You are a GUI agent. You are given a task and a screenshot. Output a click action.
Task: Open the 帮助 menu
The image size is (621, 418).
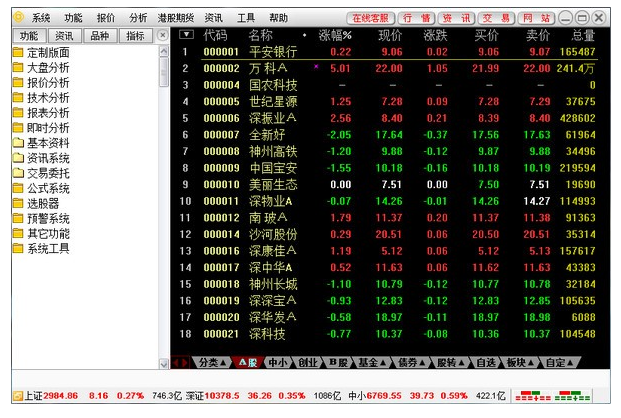pyautogui.click(x=278, y=18)
